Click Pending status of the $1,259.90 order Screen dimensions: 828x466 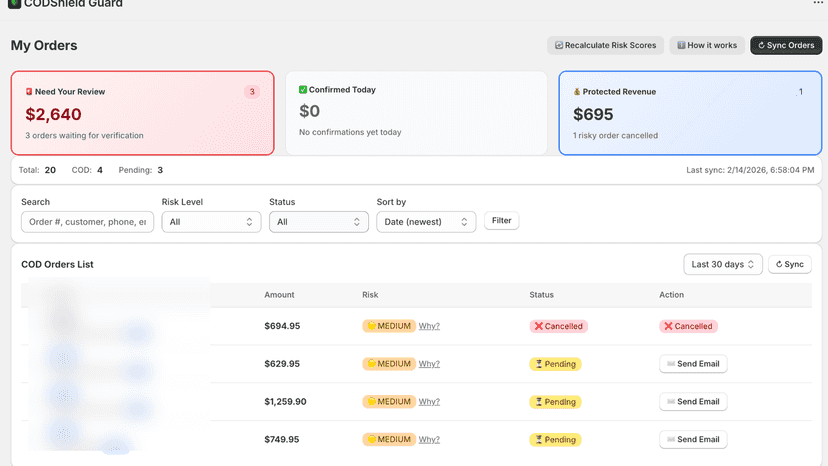(x=556, y=402)
